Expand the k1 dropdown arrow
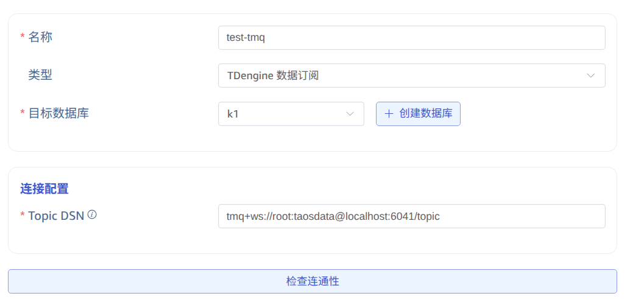The image size is (644, 299). [x=350, y=114]
